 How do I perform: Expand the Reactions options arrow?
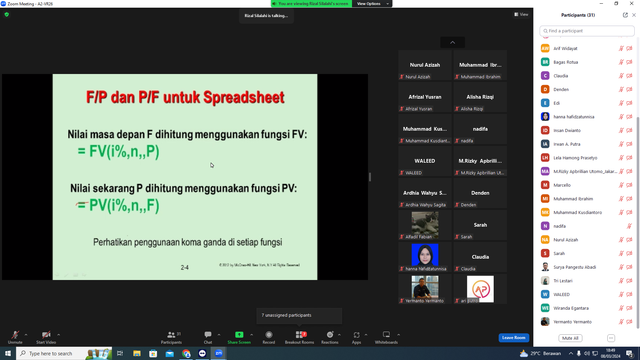point(339,335)
